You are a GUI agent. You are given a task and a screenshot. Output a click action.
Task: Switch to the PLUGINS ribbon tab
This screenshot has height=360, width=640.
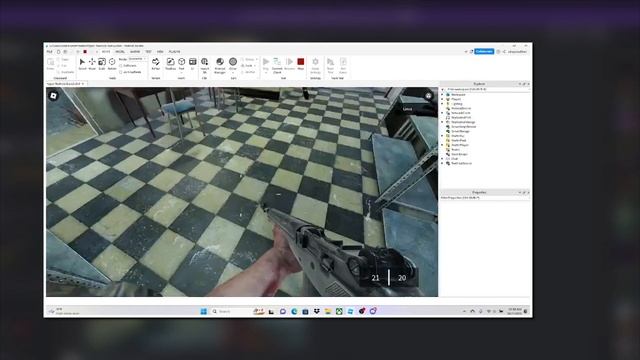pyautogui.click(x=174, y=52)
